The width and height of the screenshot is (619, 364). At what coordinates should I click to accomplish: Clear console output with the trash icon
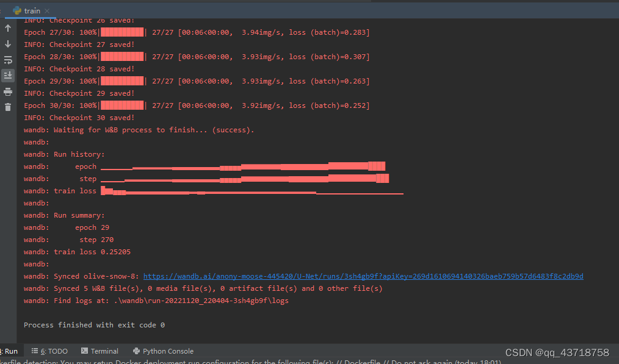pyautogui.click(x=8, y=107)
